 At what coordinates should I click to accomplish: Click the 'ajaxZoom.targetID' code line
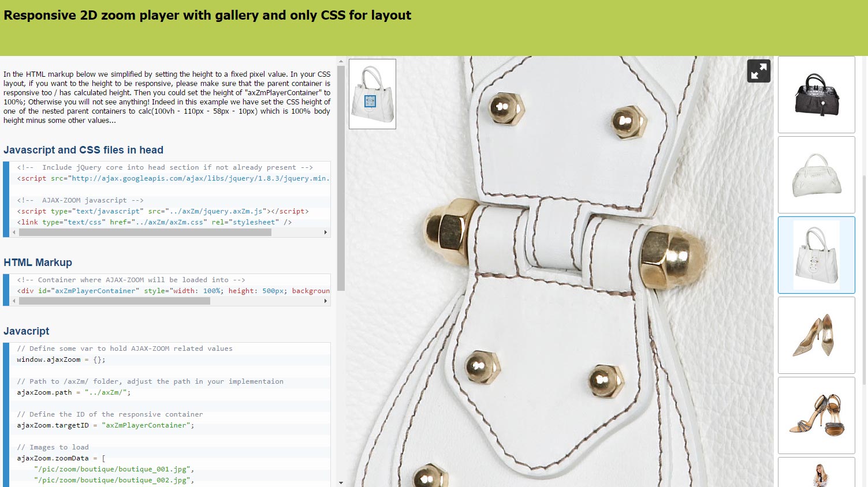[x=106, y=425]
